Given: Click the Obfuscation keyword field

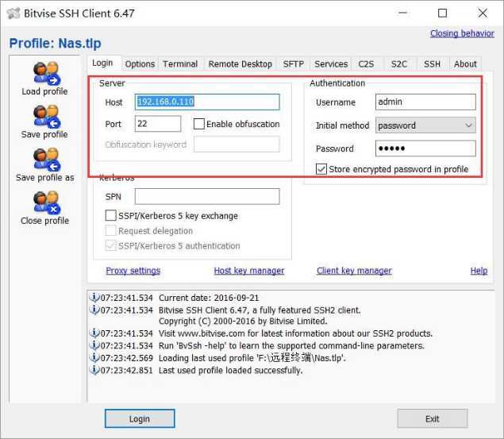Looking at the screenshot, I should pos(237,144).
